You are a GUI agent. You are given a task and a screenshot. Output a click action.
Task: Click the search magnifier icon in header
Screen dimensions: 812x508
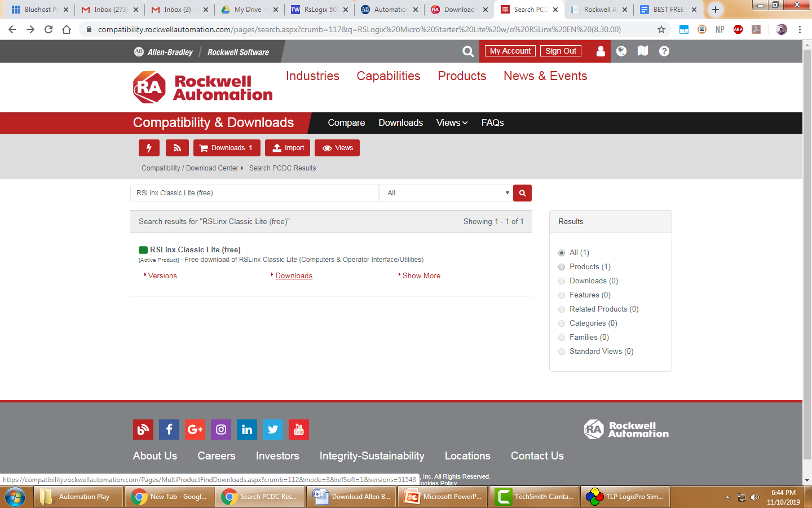[468, 51]
